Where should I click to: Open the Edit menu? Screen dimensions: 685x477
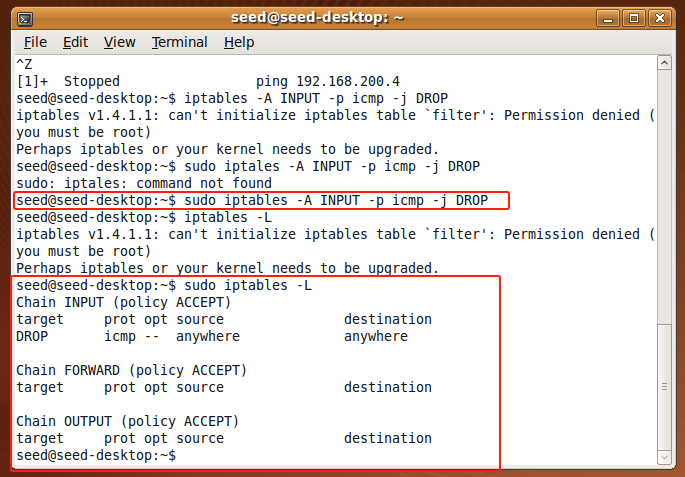[x=75, y=42]
